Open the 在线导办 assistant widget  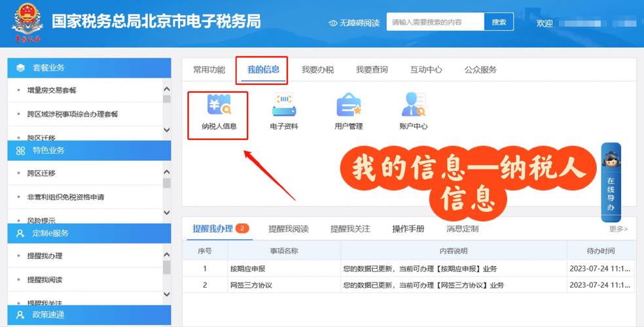[611, 182]
